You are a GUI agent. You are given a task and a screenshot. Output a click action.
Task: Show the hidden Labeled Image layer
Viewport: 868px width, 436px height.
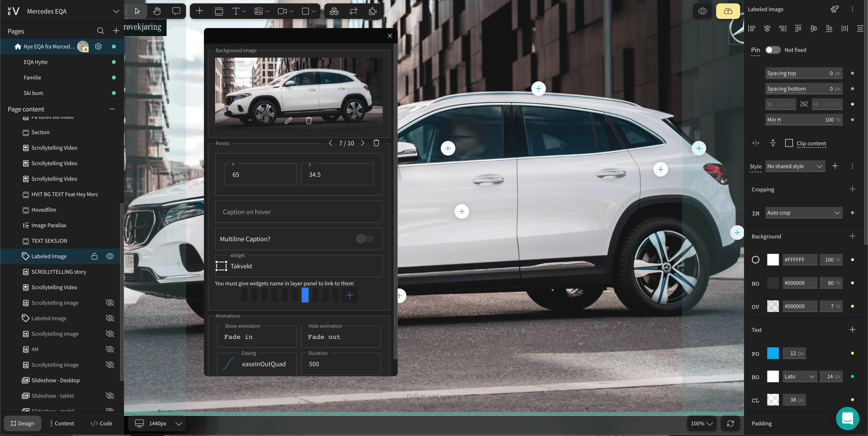(110, 318)
